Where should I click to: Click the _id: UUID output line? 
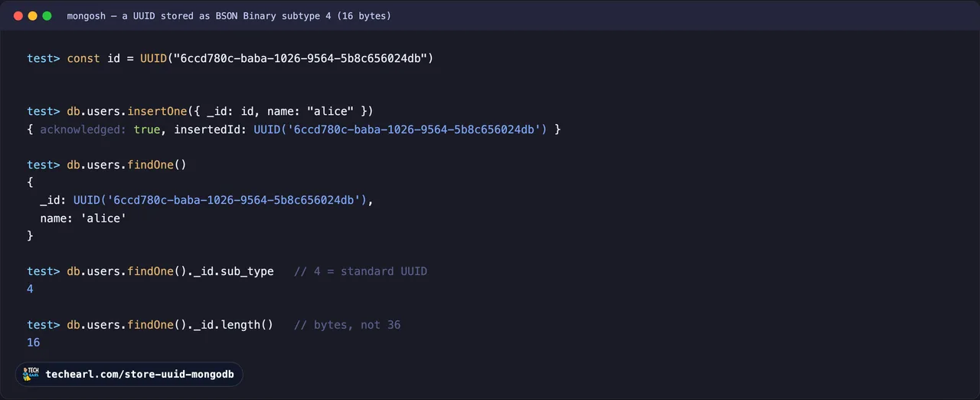pos(207,200)
